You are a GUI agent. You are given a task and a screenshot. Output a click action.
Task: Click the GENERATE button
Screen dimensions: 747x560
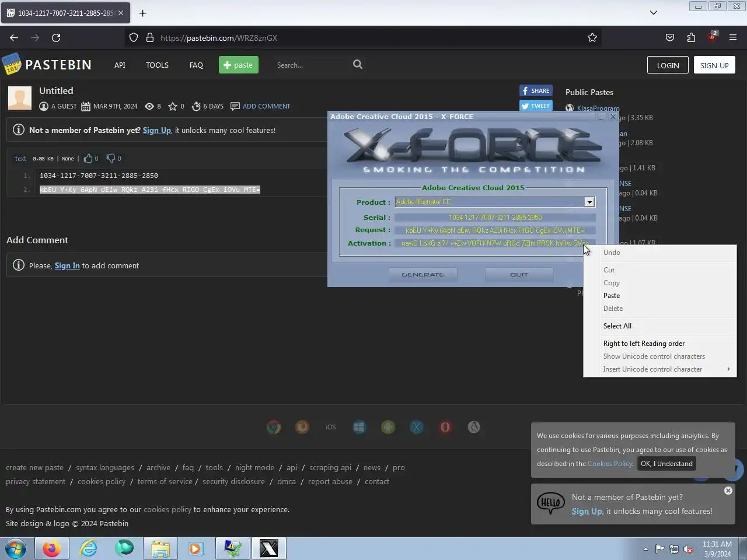[423, 274]
